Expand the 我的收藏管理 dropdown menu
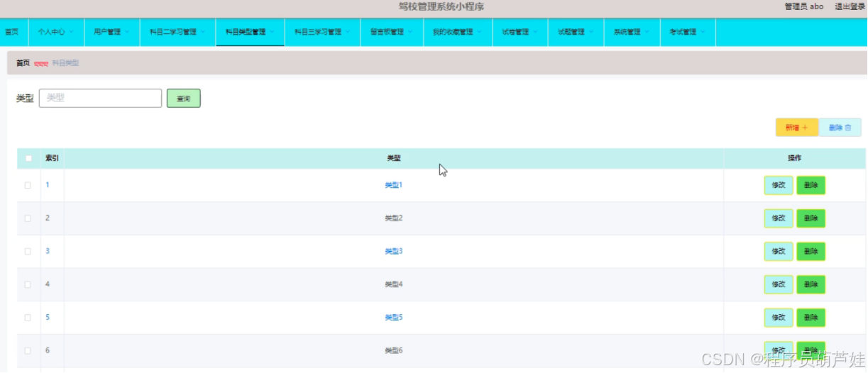The height and width of the screenshot is (373, 868). click(x=457, y=32)
